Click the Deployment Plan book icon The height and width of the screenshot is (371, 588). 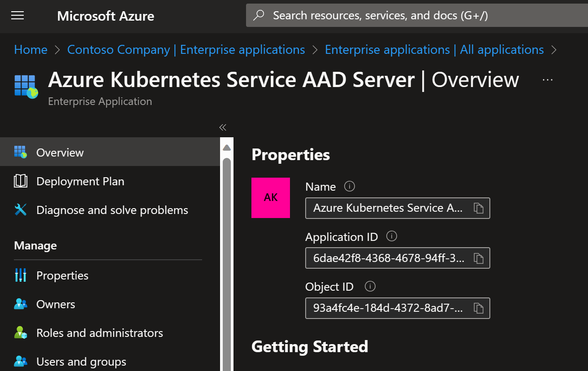(x=21, y=181)
